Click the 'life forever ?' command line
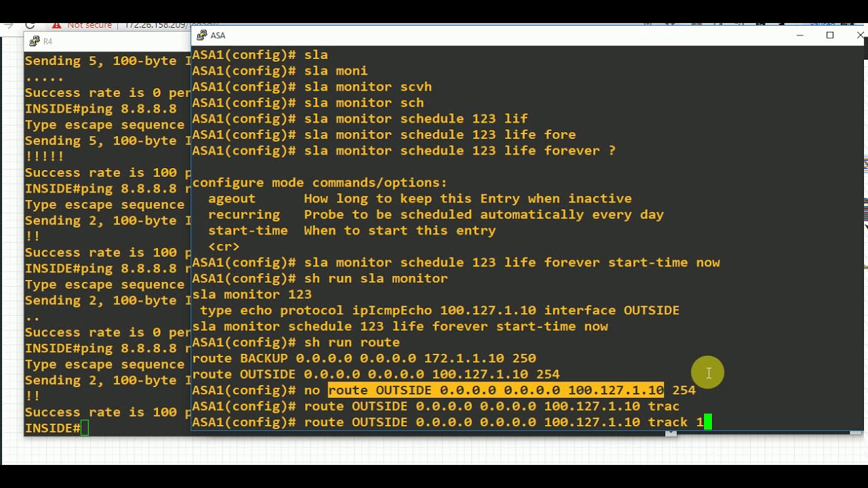868x488 pixels. point(404,150)
